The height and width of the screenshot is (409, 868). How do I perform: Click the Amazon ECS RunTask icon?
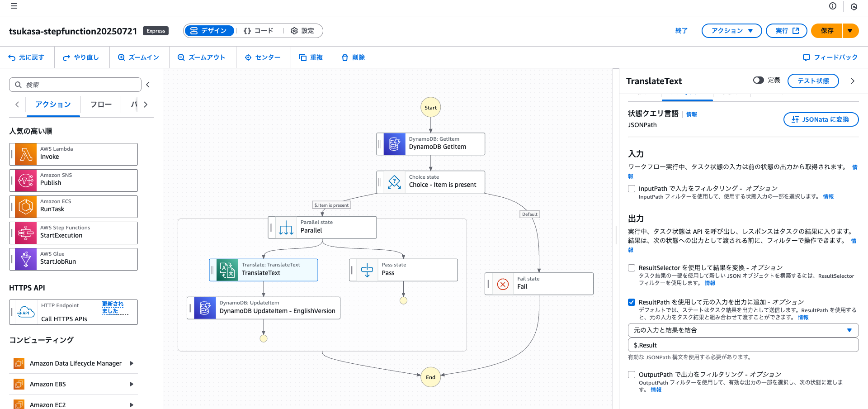26,207
